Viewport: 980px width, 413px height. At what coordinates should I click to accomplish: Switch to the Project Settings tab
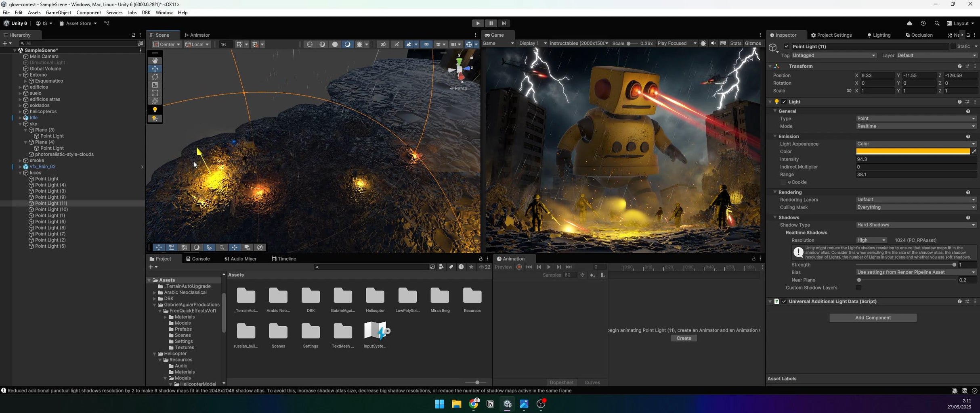click(x=831, y=35)
